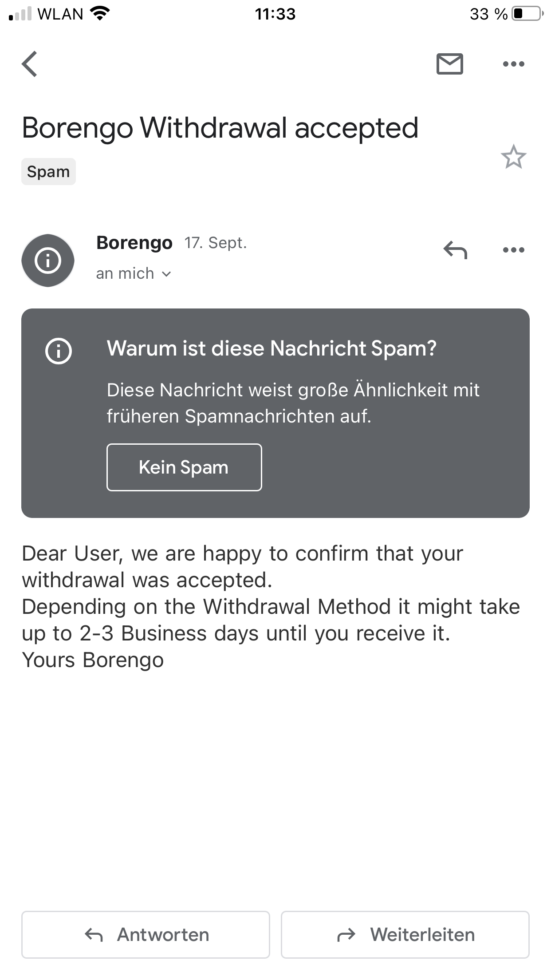Image resolution: width=551 pixels, height=980 pixels.
Task: Tap the email subject title
Action: tap(220, 128)
